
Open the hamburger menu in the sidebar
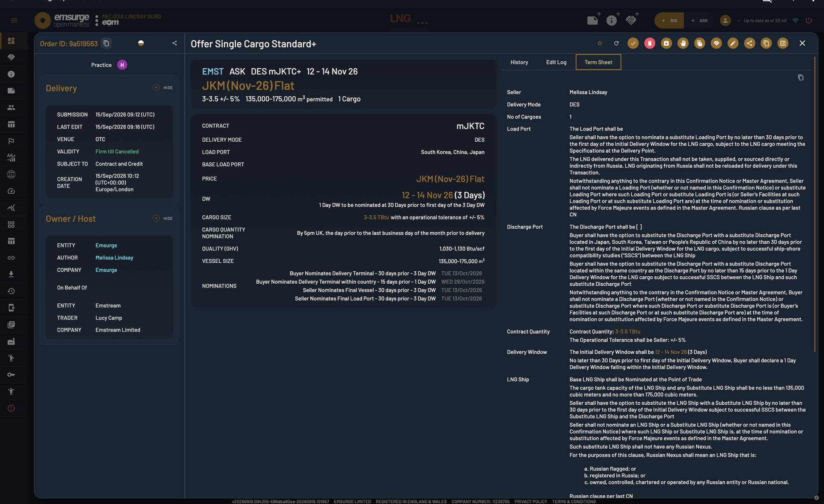pos(14,21)
